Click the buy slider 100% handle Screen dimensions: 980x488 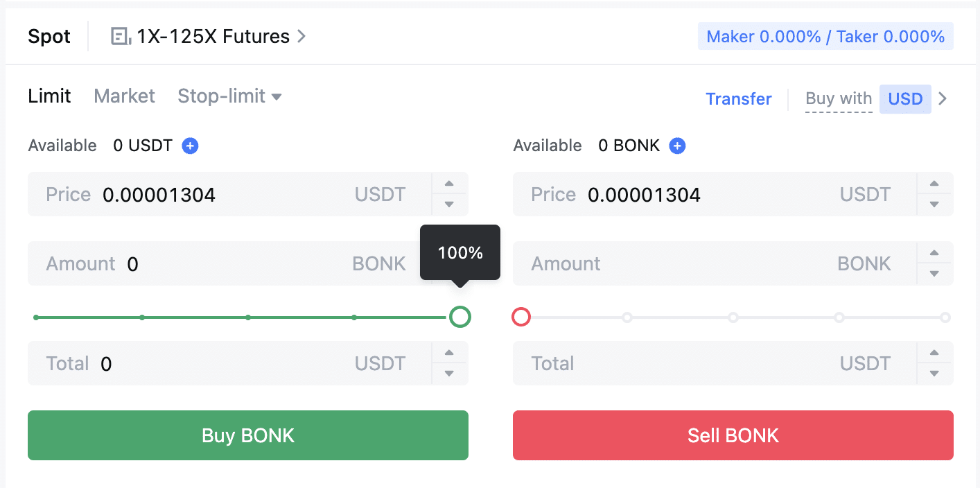460,317
